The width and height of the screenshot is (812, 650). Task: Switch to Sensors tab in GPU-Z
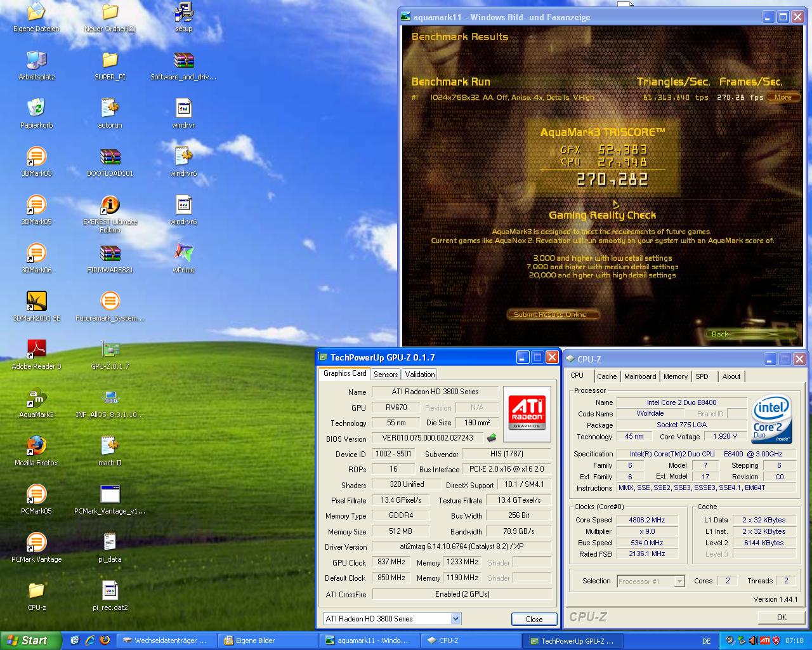386,375
